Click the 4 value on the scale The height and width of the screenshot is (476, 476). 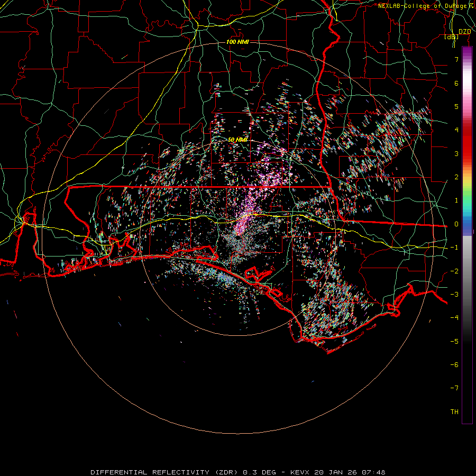[456, 130]
